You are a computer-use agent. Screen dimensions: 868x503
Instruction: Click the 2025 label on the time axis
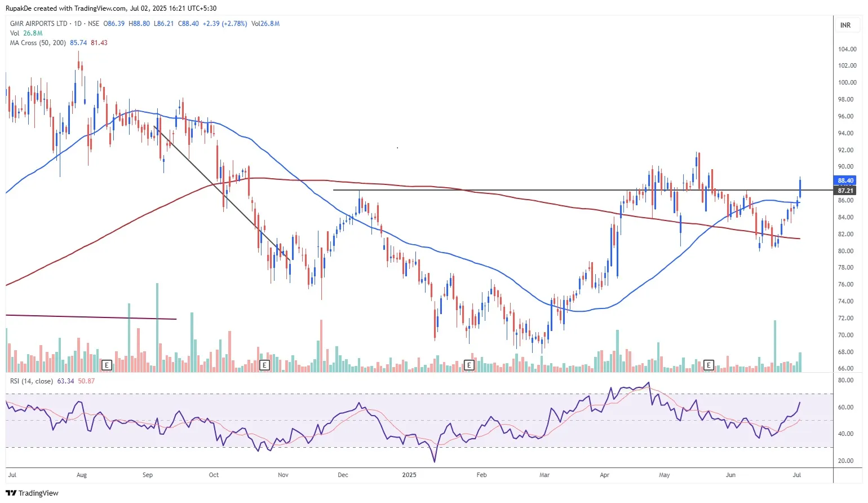[x=409, y=475]
